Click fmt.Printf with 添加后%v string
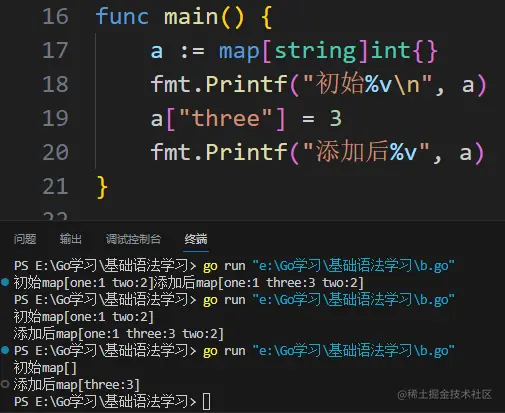 [x=317, y=152]
